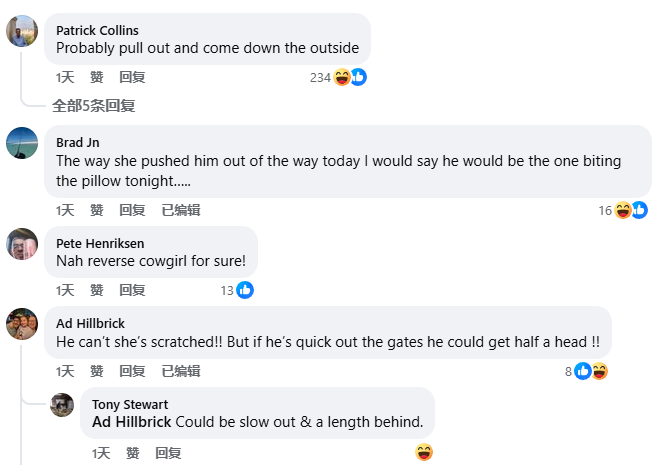This screenshot has height=465, width=667.
Task: Like Patrick Collins' comment
Action: point(97,77)
